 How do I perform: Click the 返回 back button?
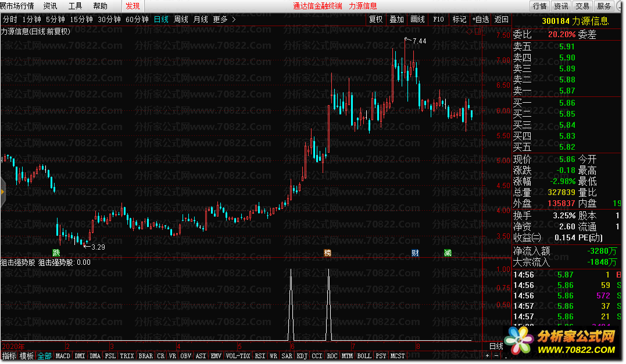pos(502,19)
